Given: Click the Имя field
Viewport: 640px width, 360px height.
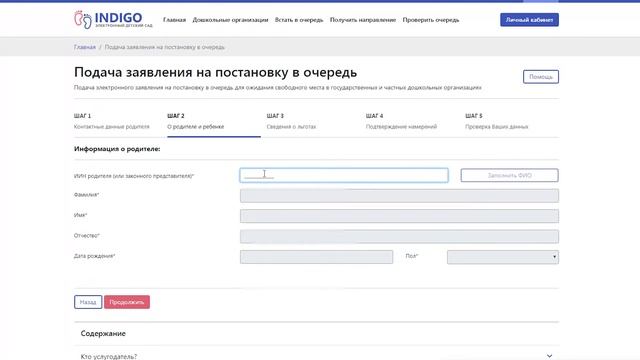Looking at the screenshot, I should coord(399,216).
